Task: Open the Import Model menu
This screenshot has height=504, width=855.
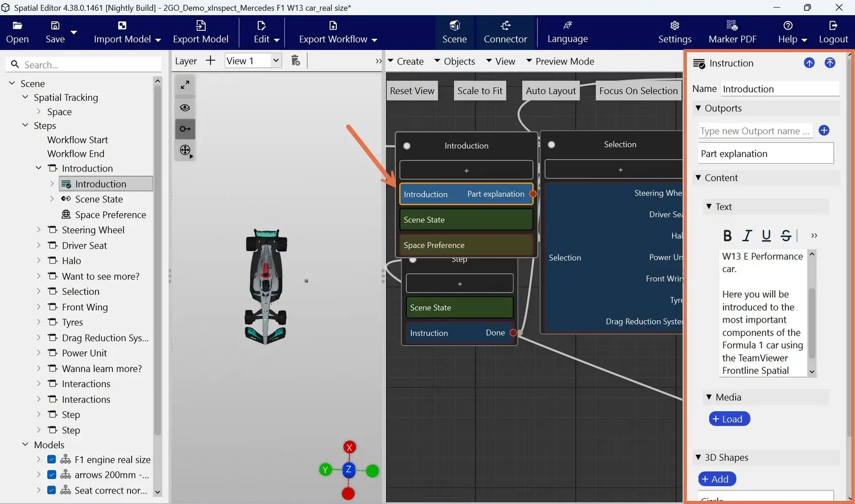Action: coord(127,32)
